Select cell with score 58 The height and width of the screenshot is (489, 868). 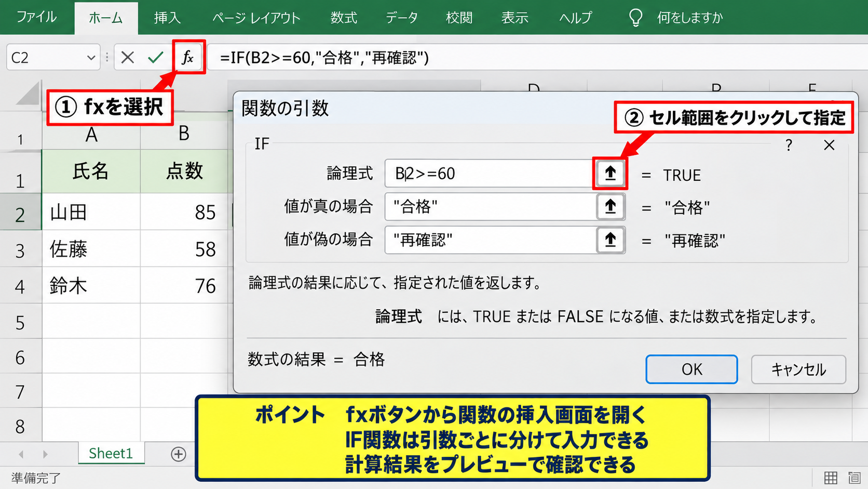point(184,249)
